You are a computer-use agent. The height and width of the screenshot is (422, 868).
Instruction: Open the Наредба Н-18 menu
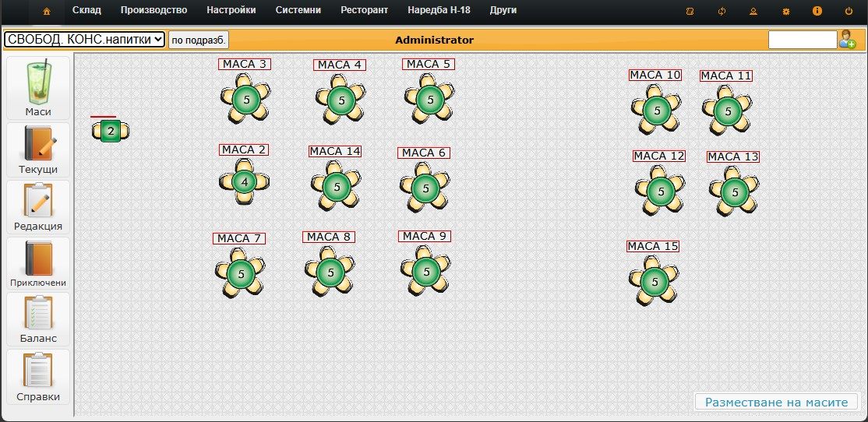point(439,10)
